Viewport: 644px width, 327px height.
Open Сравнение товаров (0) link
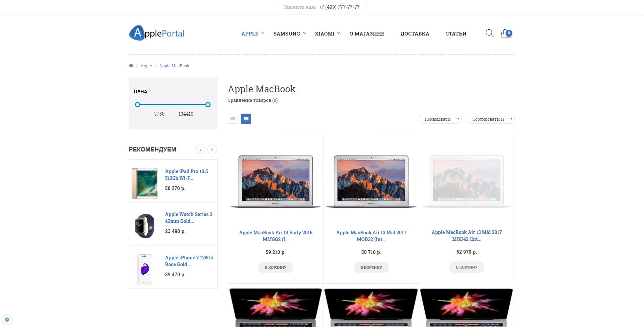[x=253, y=100]
